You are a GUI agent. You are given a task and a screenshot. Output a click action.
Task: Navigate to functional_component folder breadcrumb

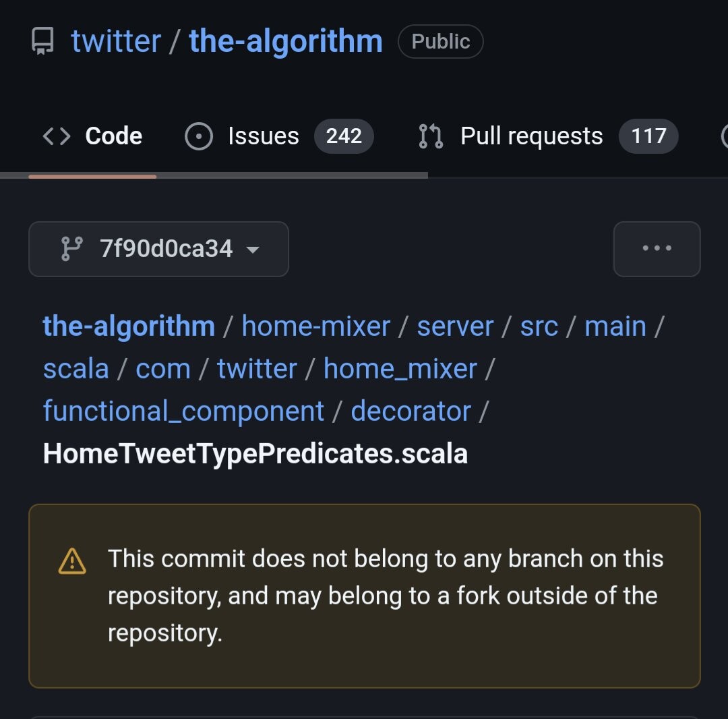pos(183,411)
